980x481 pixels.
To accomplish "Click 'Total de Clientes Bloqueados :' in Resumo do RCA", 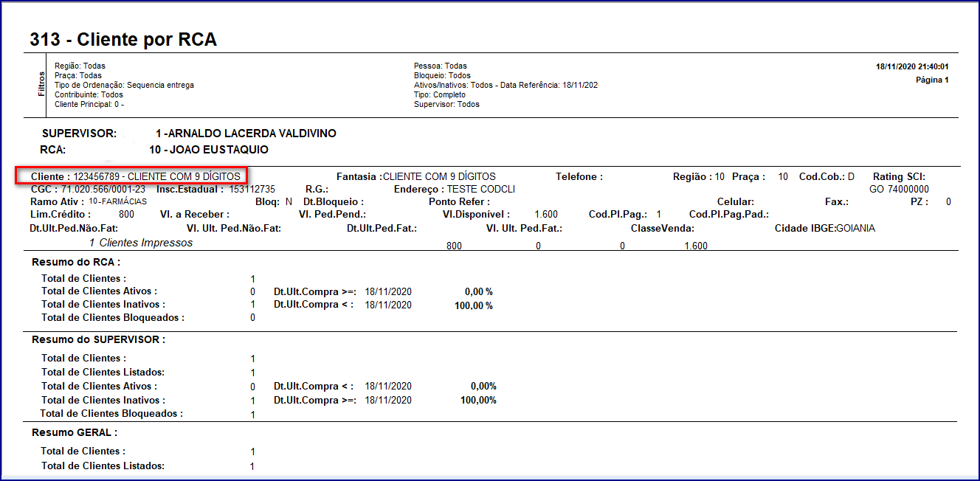I will 113,317.
